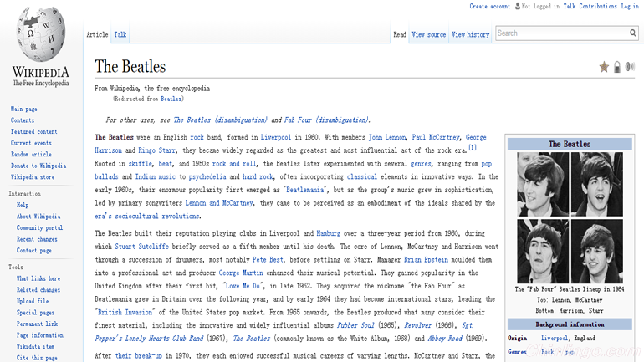The width and height of the screenshot is (644, 362).
Task: Open Fab Four (disambiguation) link
Action: (x=326, y=120)
